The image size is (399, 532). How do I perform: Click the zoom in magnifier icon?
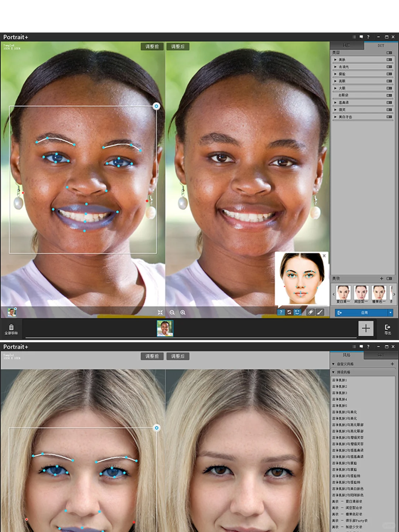point(183,313)
